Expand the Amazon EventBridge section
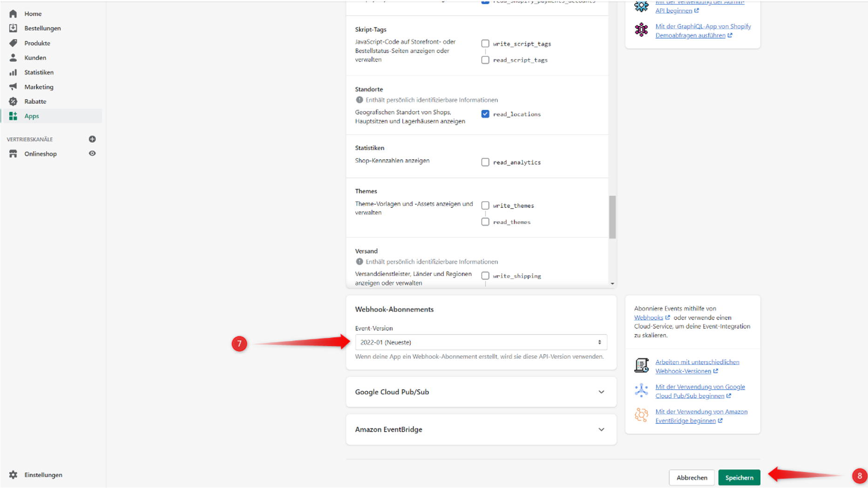Image resolution: width=868 pixels, height=488 pixels. point(601,429)
